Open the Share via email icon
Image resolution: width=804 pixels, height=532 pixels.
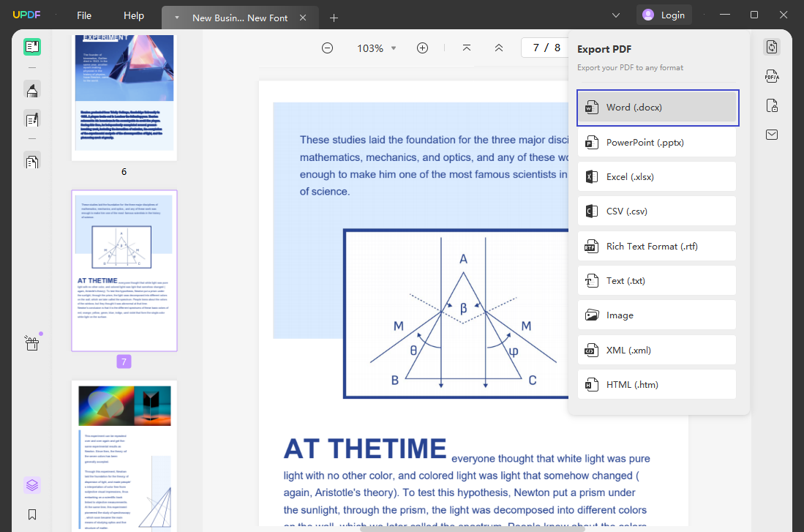click(772, 134)
